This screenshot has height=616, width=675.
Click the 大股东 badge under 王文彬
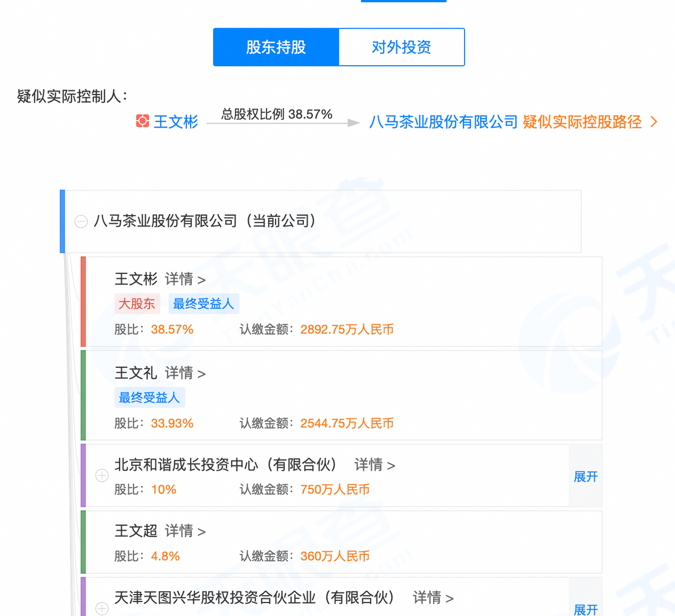pyautogui.click(x=137, y=304)
